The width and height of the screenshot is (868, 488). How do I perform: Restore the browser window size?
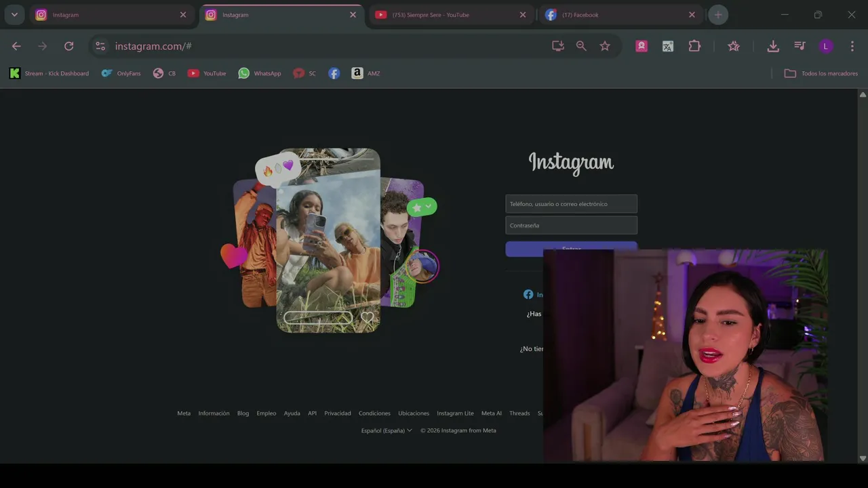pyautogui.click(x=818, y=14)
